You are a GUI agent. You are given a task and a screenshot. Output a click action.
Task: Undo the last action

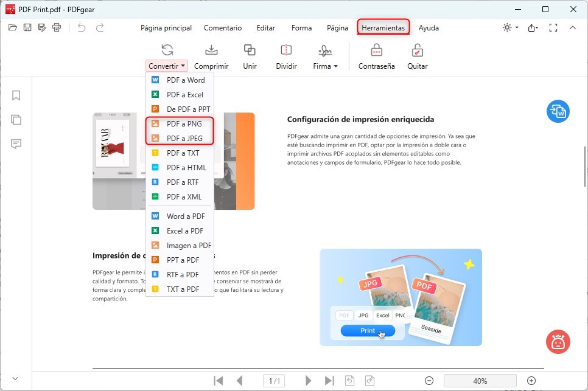point(82,27)
